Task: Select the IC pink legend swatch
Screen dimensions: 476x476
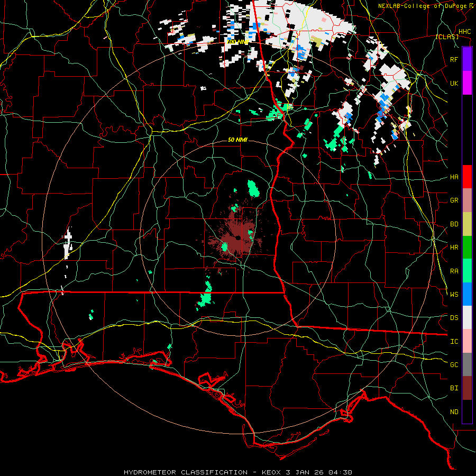Action: coord(467,341)
